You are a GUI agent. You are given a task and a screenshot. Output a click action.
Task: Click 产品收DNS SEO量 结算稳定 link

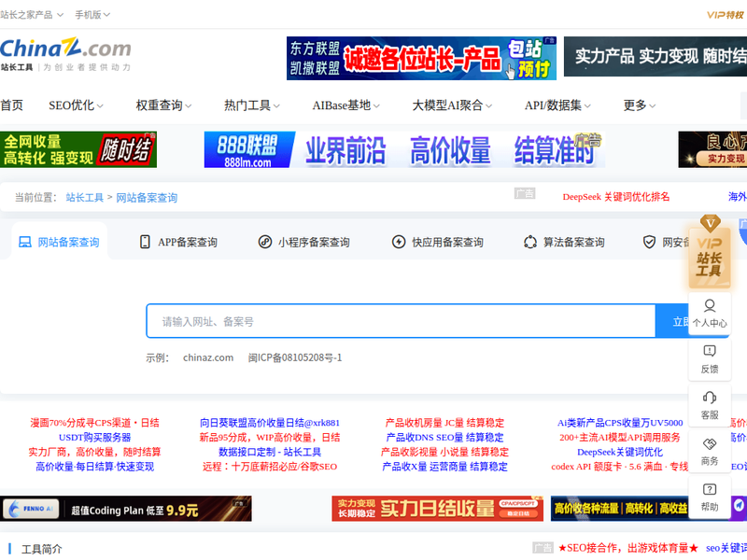click(x=444, y=437)
